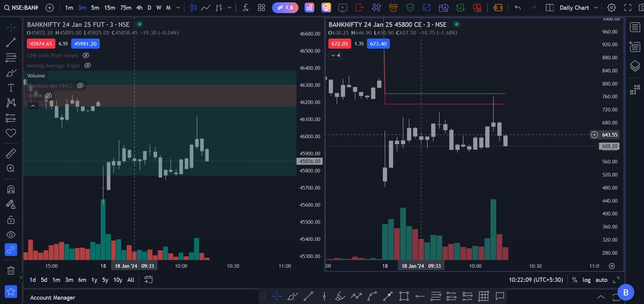Open the chart settings gear in top toolbar
The height and width of the screenshot is (304, 644).
(611, 8)
